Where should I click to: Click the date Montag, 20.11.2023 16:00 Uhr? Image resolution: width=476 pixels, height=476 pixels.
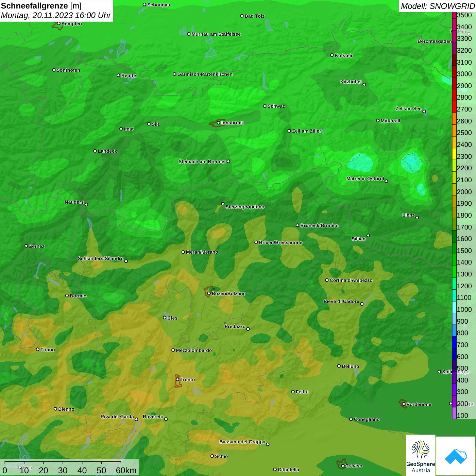tap(56, 15)
